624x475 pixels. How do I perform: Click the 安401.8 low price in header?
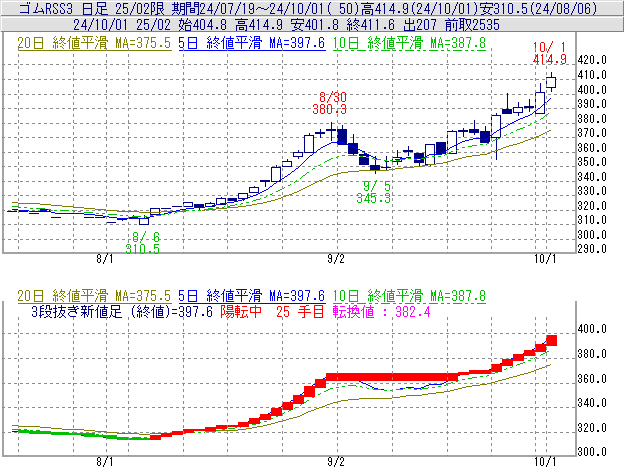click(315, 25)
